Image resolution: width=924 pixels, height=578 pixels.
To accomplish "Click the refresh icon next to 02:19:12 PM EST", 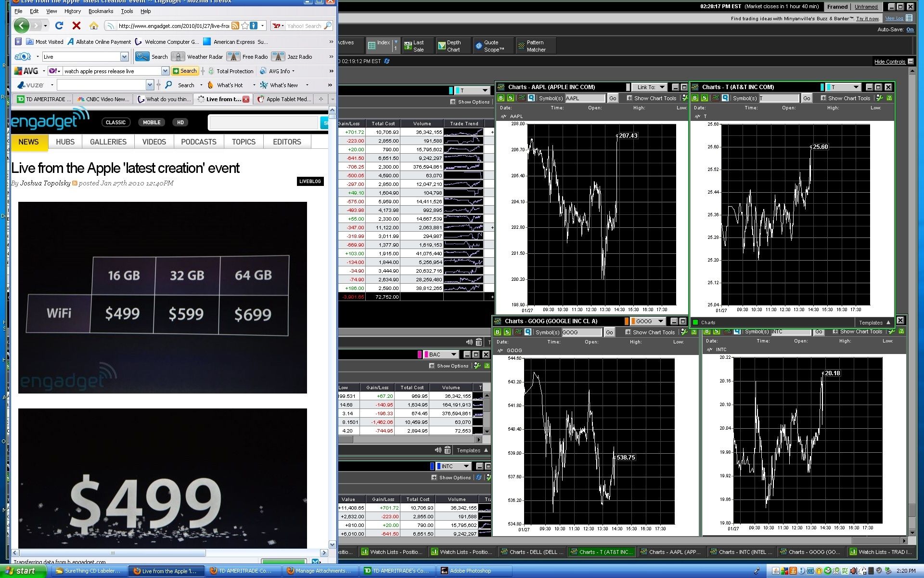I will [x=386, y=61].
